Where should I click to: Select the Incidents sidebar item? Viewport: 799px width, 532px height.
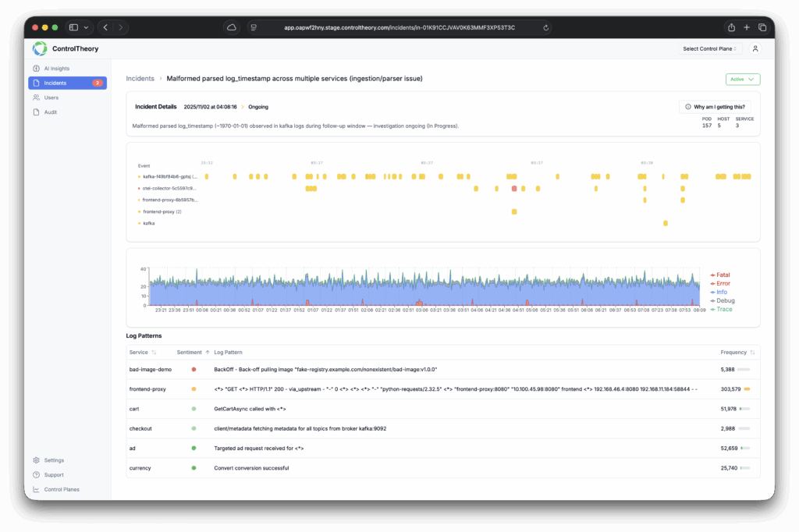[66, 83]
